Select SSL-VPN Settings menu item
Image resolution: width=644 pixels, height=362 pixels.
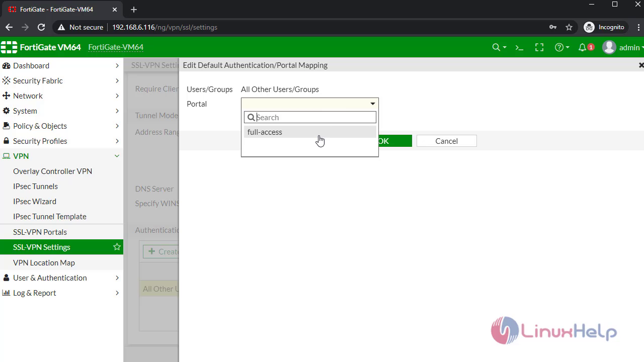tap(61, 247)
